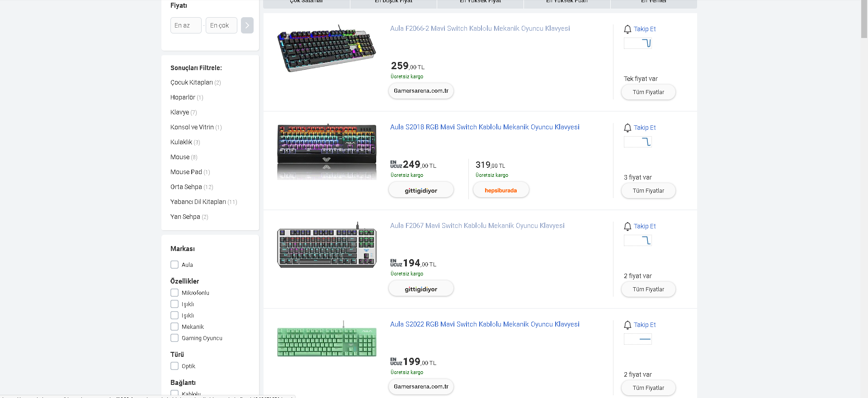Open price history chart for Aula F2066-2
Image resolution: width=868 pixels, height=398 pixels.
coord(638,43)
